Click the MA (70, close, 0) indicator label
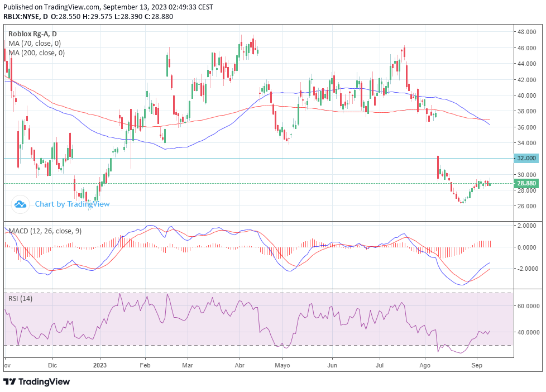This screenshot has height=392, width=546. pyautogui.click(x=35, y=44)
